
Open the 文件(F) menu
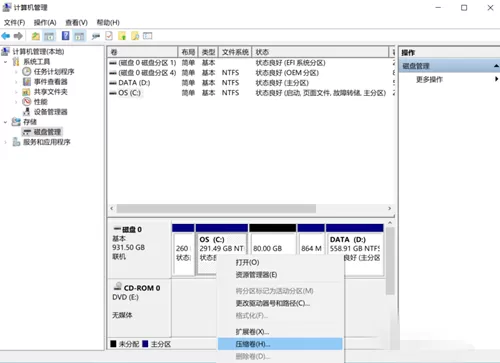(14, 22)
